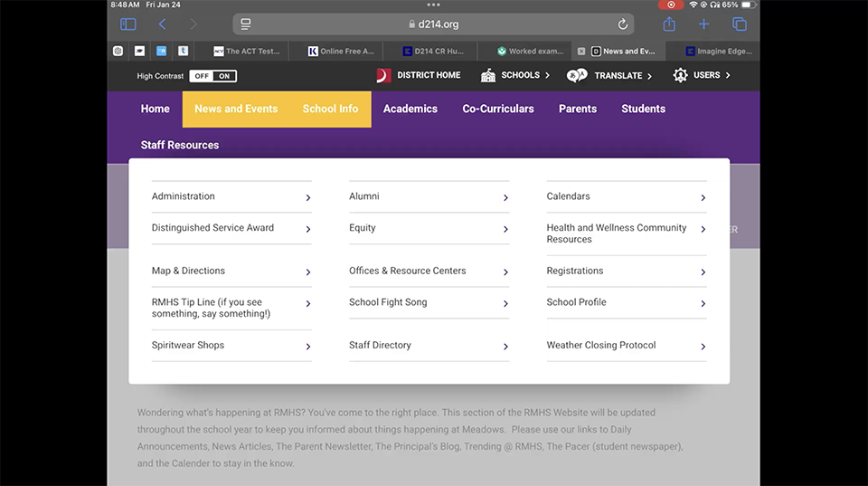
Task: Click the arrow next to Alumni
Action: click(505, 197)
